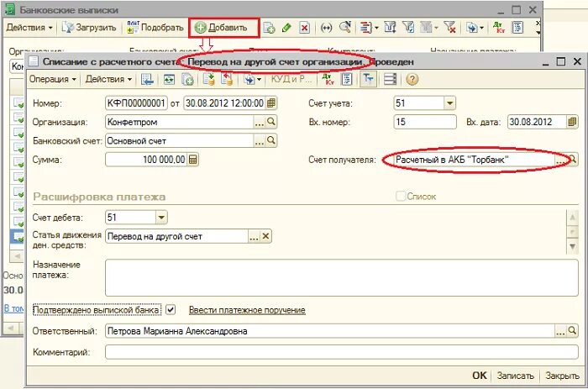Click the scroll up arrow in Расшифровка платежа
This screenshot has width=588, height=389.
pos(572,218)
